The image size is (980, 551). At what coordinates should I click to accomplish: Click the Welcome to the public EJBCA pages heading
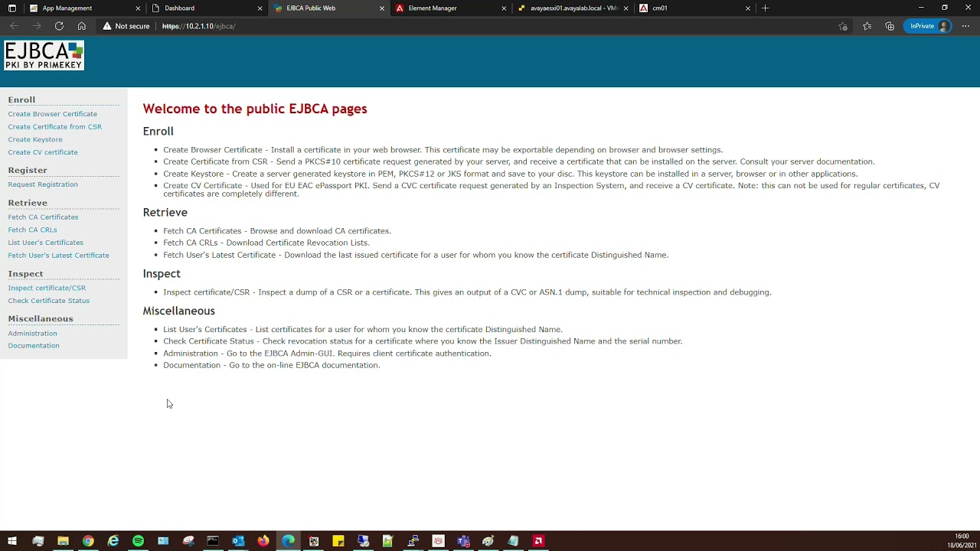[255, 109]
